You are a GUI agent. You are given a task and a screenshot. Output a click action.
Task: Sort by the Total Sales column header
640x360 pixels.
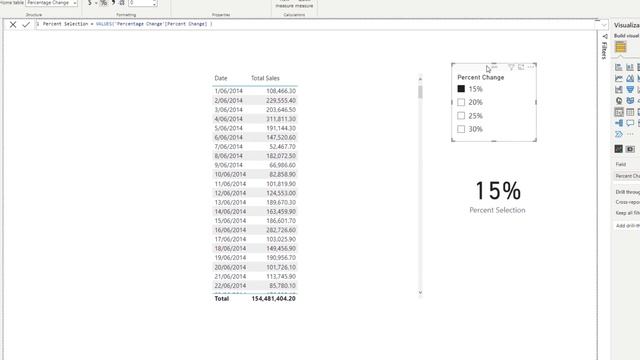point(265,78)
